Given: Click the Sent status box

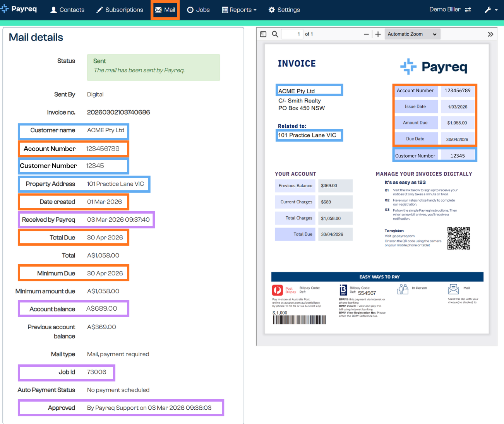Looking at the screenshot, I should pyautogui.click(x=153, y=67).
